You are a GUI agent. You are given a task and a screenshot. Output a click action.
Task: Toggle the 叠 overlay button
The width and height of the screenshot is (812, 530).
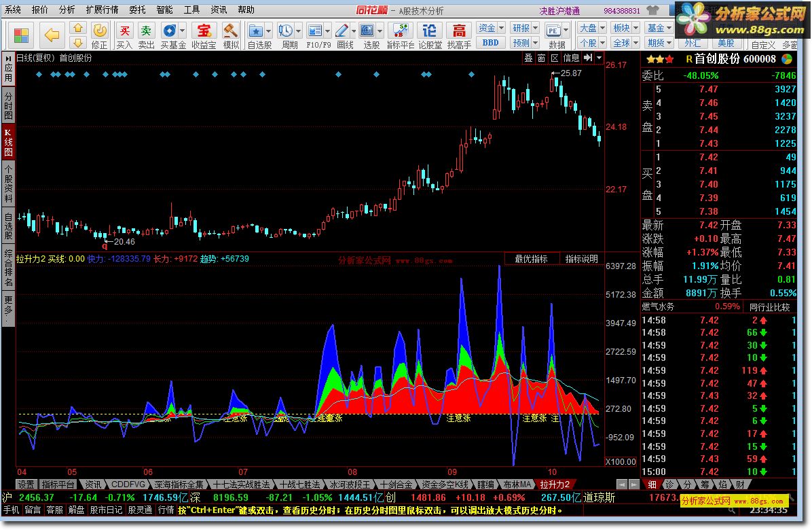pyautogui.click(x=529, y=58)
